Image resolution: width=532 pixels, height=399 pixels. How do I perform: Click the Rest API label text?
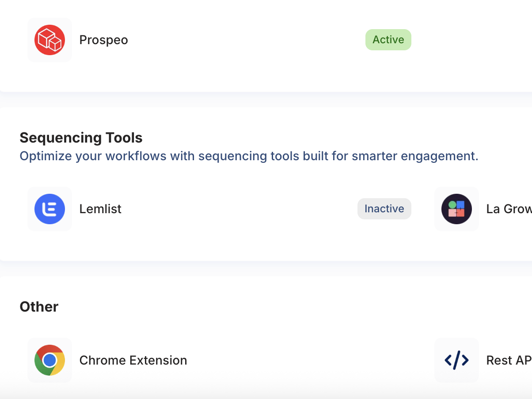[509, 360]
